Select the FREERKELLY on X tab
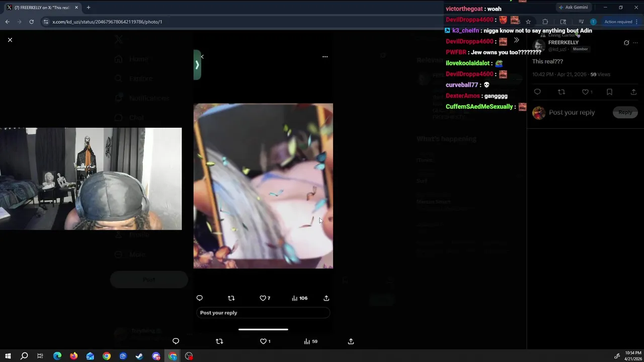 42,8
